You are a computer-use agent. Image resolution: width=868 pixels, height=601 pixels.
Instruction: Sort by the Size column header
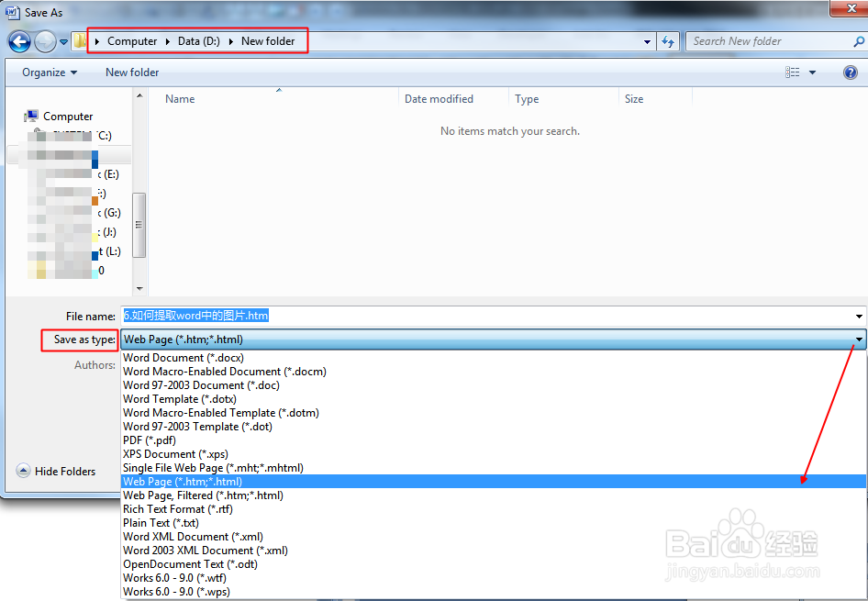point(634,99)
